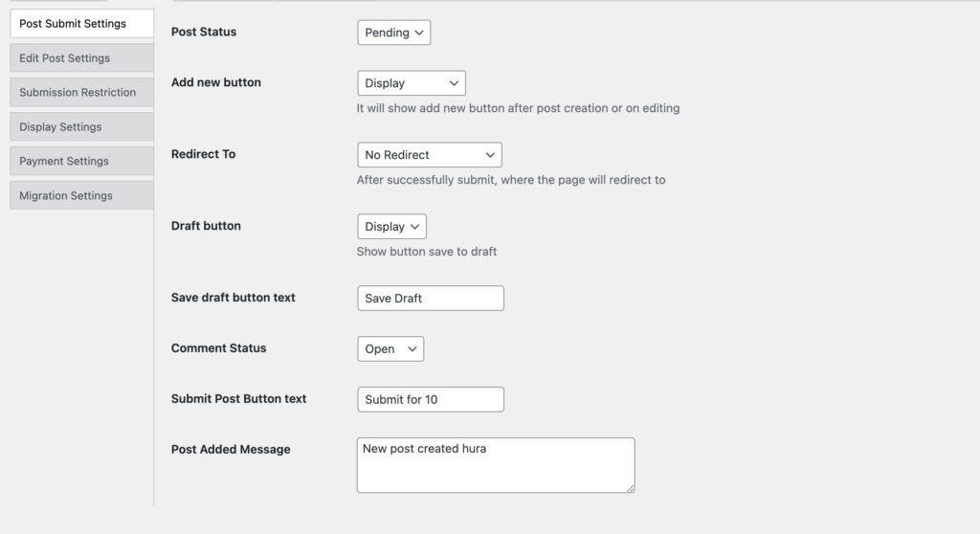Click the textarea resize handle corner

click(x=630, y=488)
